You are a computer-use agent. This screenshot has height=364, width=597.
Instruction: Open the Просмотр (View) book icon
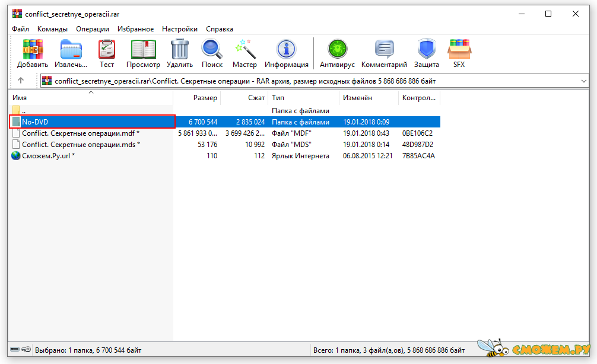(143, 49)
